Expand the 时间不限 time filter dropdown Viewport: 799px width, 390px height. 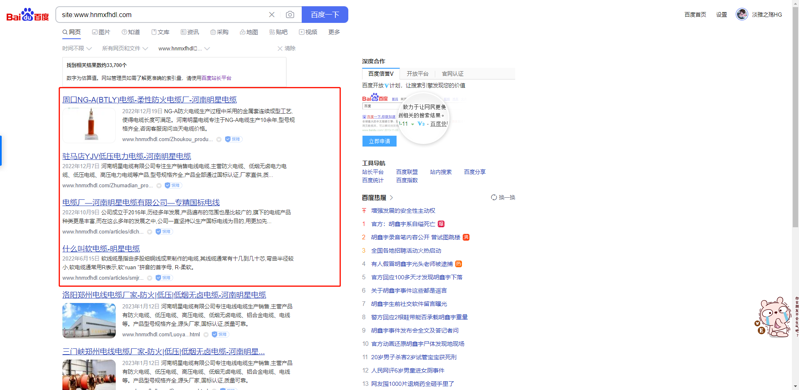coord(77,49)
